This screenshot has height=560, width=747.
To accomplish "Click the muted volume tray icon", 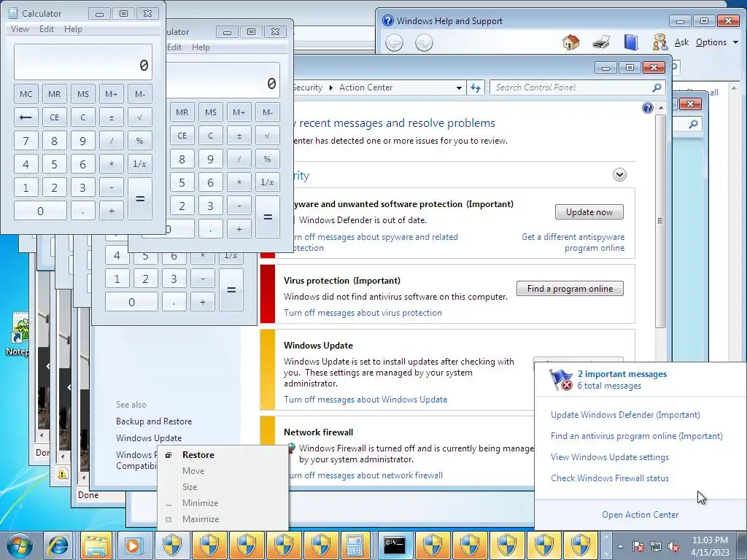I will [x=673, y=546].
